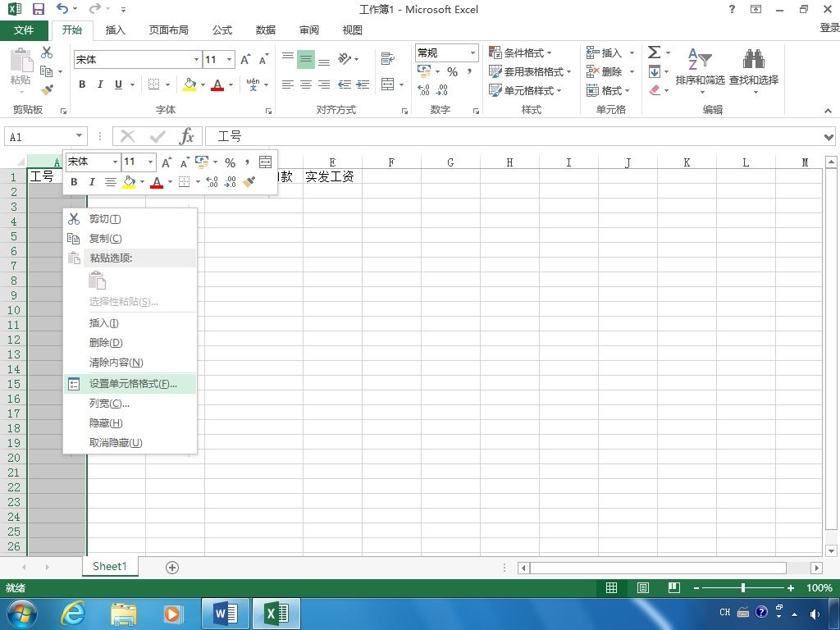
Task: Toggle the highlighted middle align button
Action: tap(306, 59)
